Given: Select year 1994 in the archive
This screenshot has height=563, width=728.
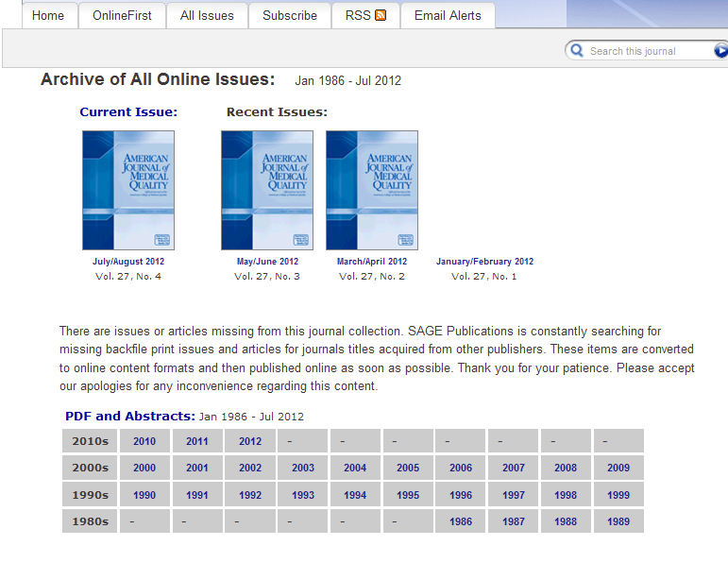Looking at the screenshot, I should [x=355, y=495].
